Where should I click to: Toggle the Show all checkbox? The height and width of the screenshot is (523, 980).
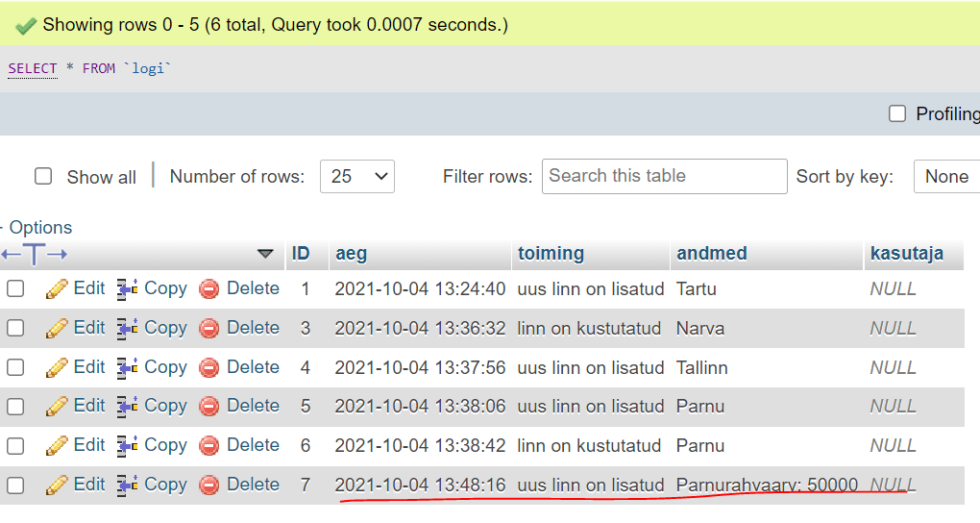[x=43, y=176]
